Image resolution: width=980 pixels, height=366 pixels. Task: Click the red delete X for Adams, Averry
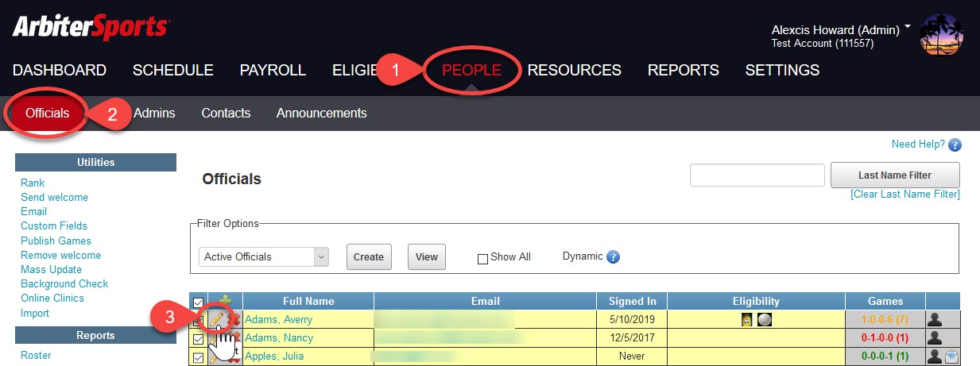(234, 319)
